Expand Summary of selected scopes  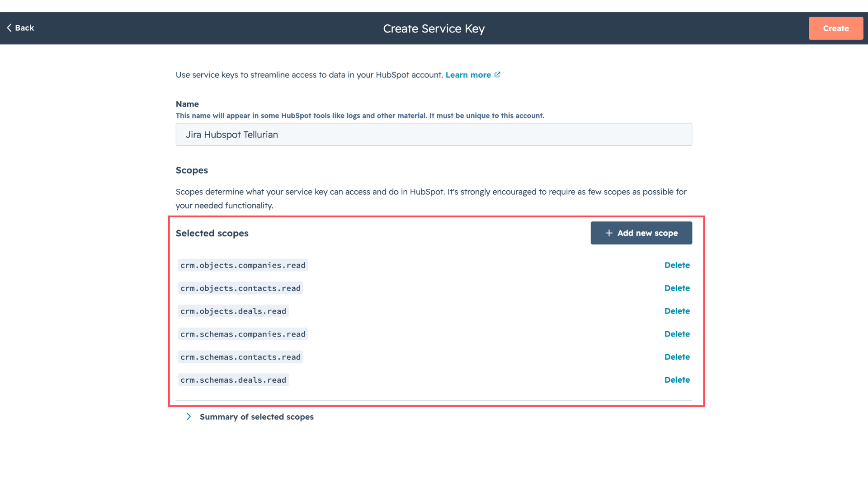tap(250, 417)
